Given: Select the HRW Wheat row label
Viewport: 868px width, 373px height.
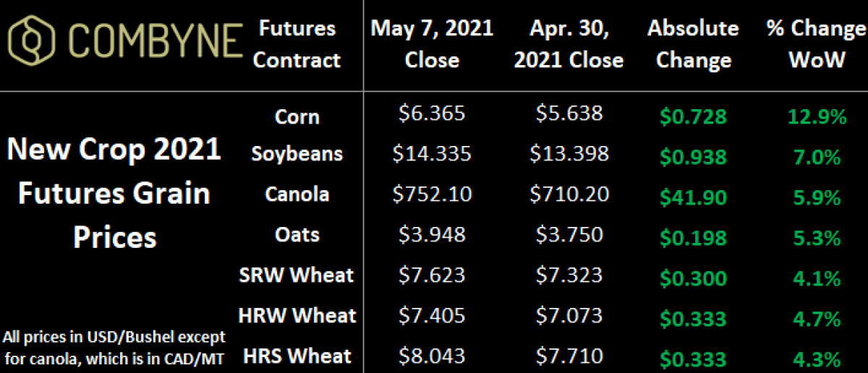Looking at the screenshot, I should [297, 315].
